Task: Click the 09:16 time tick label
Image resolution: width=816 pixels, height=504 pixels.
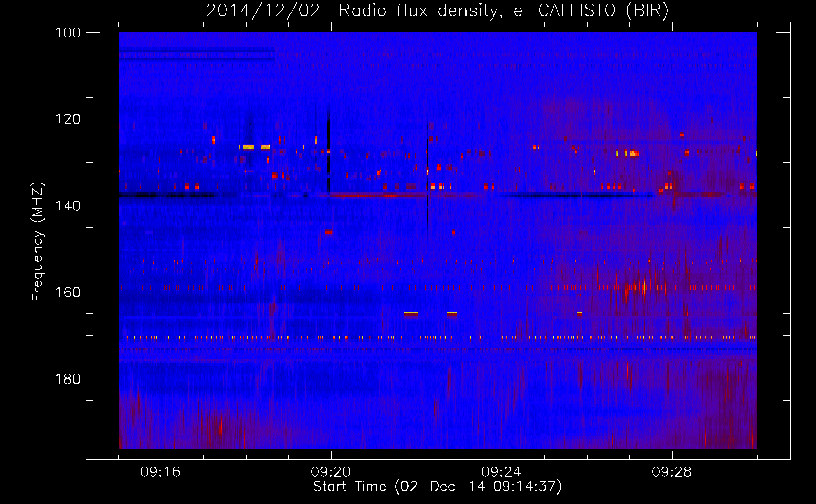Action: point(160,472)
